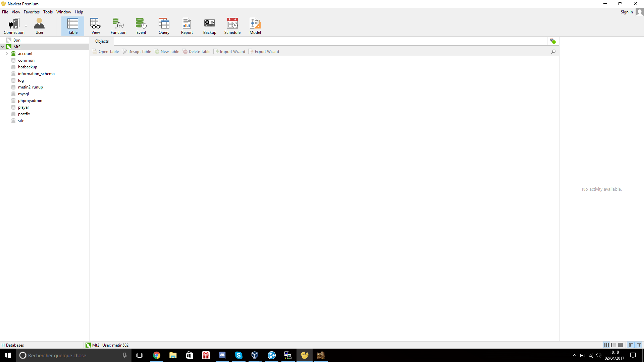644x362 pixels.
Task: Select the Objects tab
Action: coord(102,41)
